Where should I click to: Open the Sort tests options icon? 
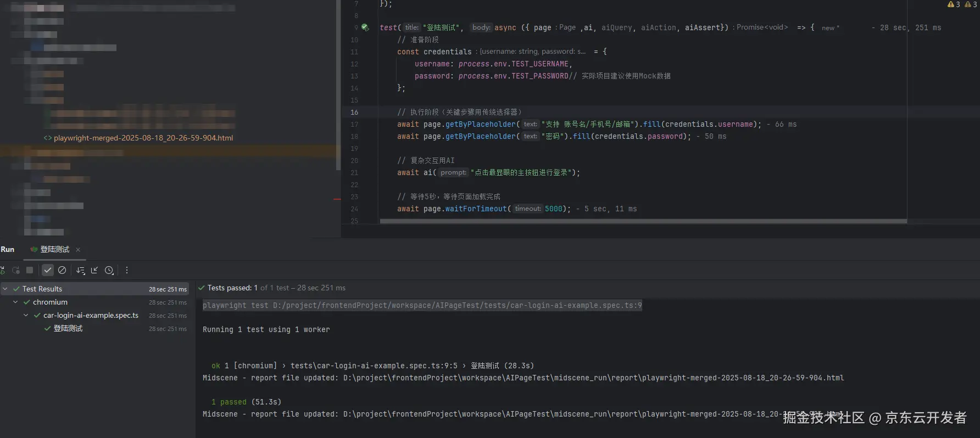click(x=81, y=270)
